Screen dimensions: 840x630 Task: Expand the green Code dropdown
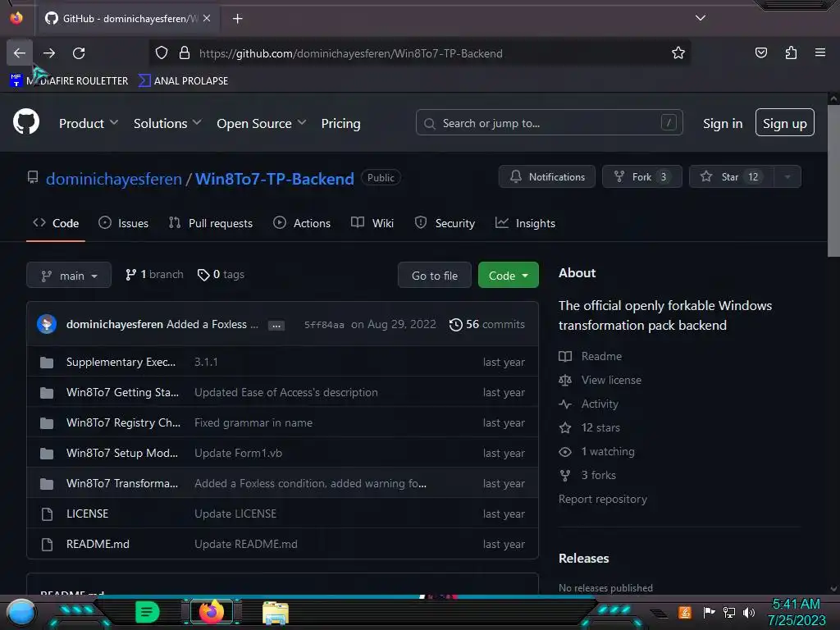[x=509, y=276]
